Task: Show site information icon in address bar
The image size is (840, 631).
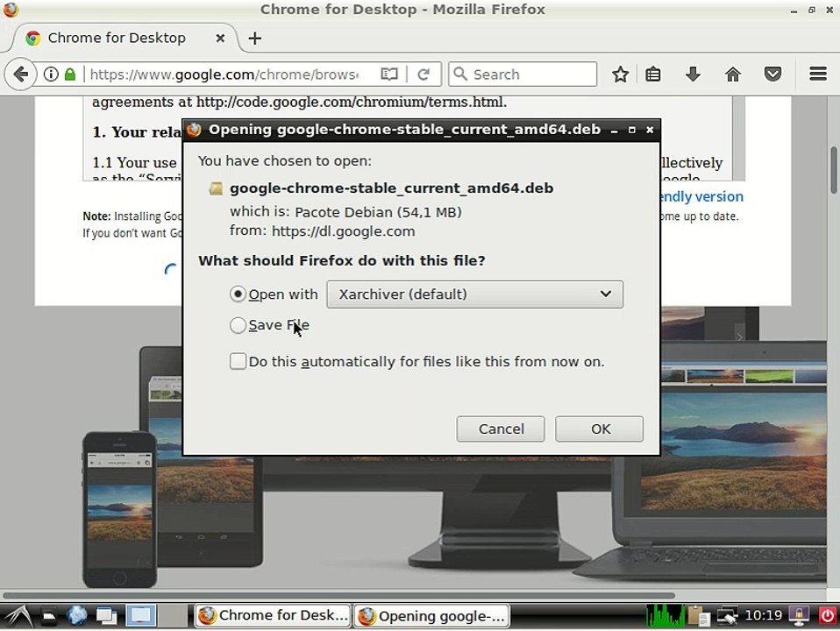Action: click(51, 74)
